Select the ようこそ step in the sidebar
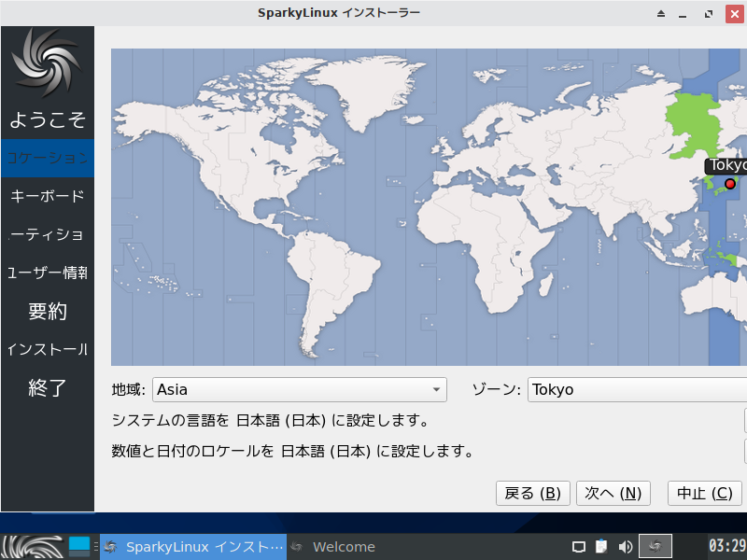The height and width of the screenshot is (560, 747). pos(48,119)
